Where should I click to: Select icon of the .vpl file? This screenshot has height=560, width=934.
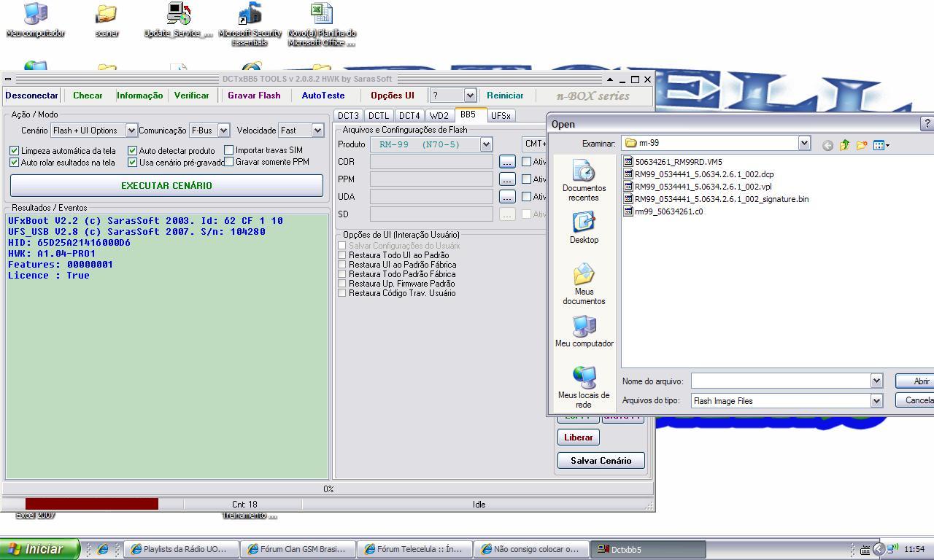click(x=628, y=187)
